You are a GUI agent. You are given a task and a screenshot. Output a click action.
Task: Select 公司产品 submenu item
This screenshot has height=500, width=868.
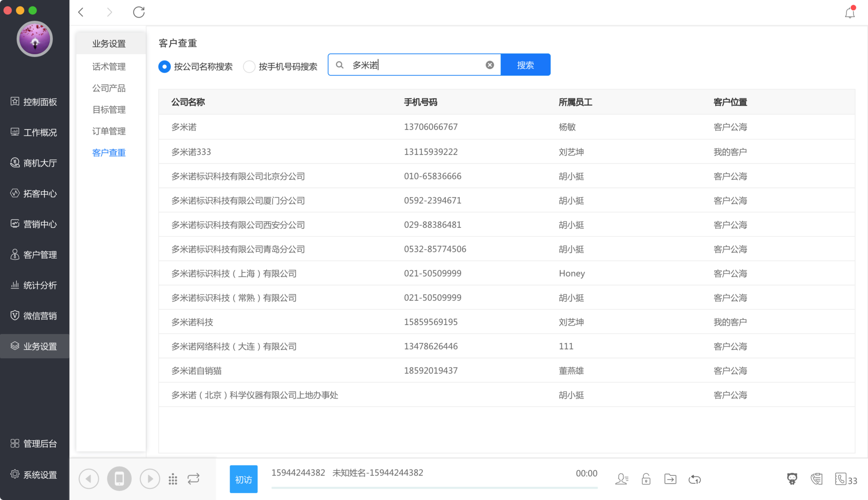[109, 88]
